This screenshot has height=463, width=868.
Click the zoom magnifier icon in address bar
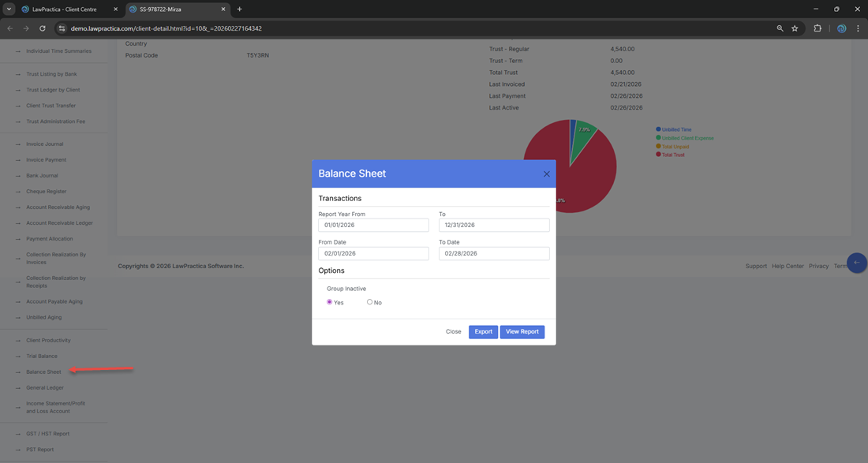coord(780,28)
